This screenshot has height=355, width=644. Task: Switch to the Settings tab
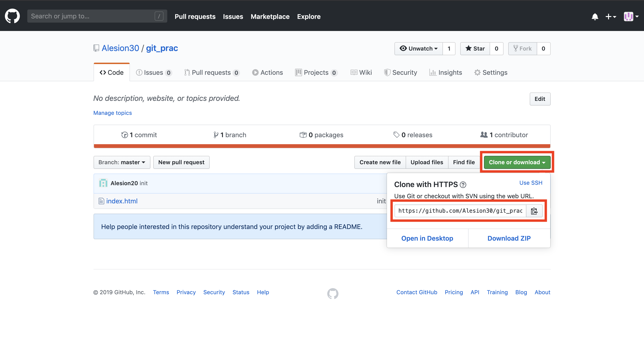coord(491,72)
